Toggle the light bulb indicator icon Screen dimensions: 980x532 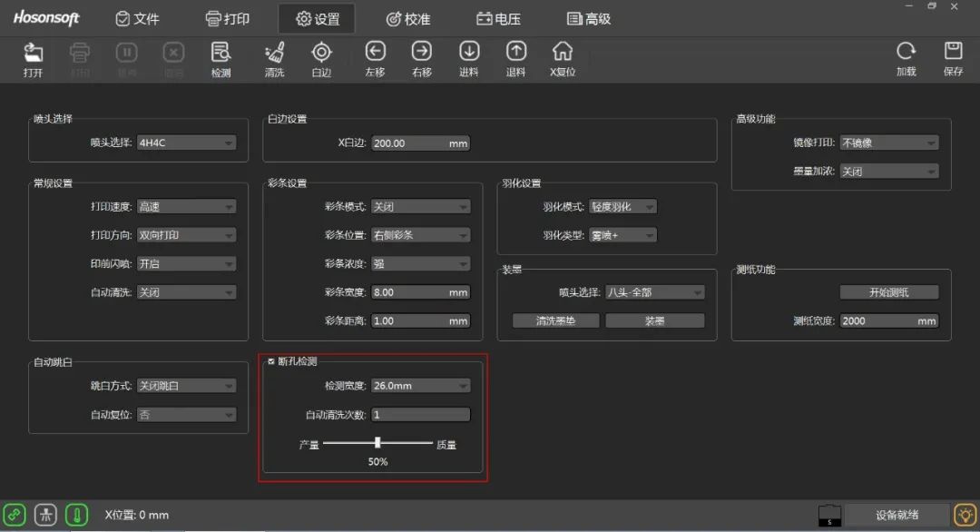965,516
